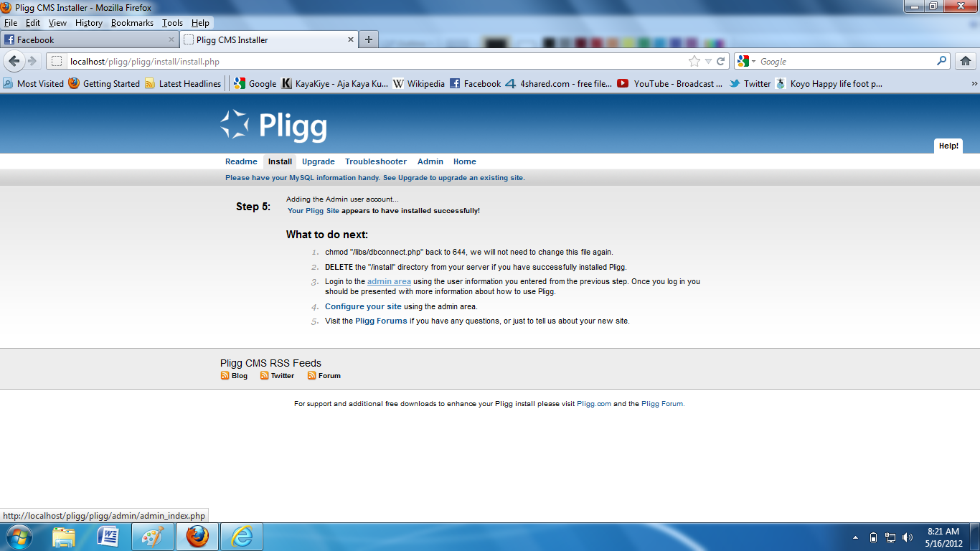Click the bookmark star icon in address bar
The width and height of the screenshot is (980, 551).
pyautogui.click(x=694, y=61)
